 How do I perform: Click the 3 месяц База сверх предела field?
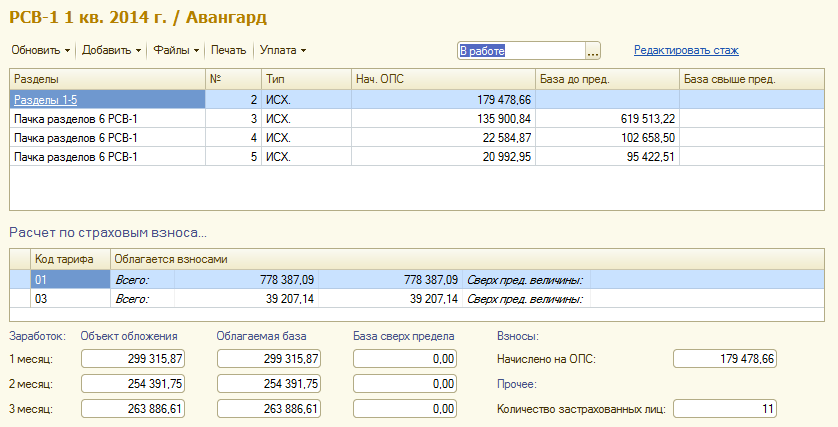[406, 408]
